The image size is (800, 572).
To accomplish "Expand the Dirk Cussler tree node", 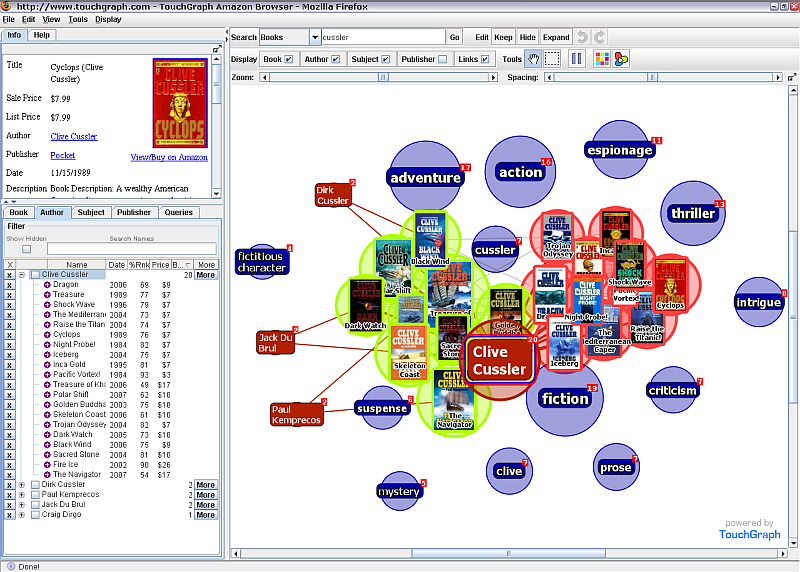I will tap(22, 485).
